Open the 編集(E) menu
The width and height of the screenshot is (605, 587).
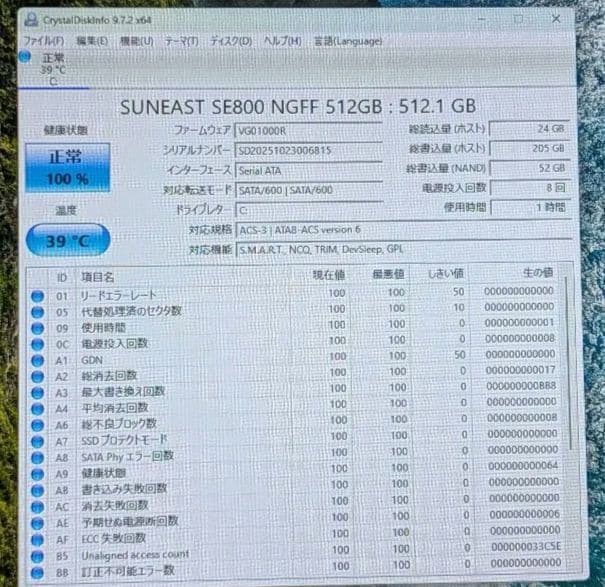(92, 41)
